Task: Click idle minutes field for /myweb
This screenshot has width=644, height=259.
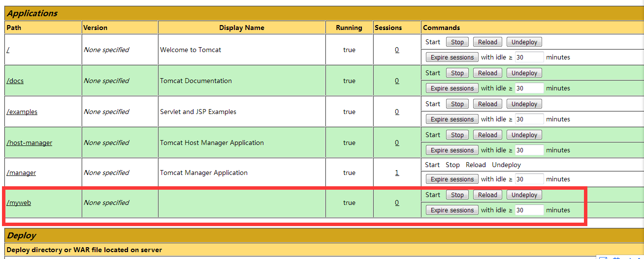Action: (529, 210)
